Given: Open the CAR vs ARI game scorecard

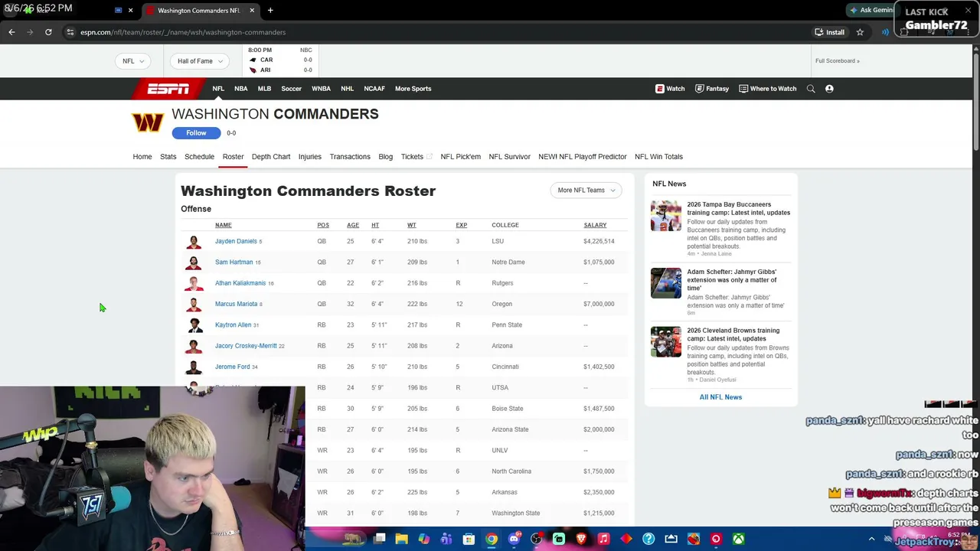Looking at the screenshot, I should coord(280,60).
